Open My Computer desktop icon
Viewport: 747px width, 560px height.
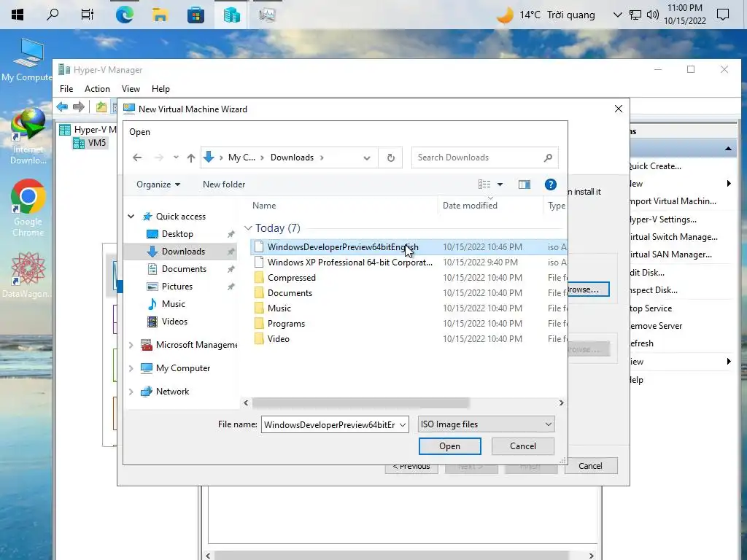click(x=27, y=61)
